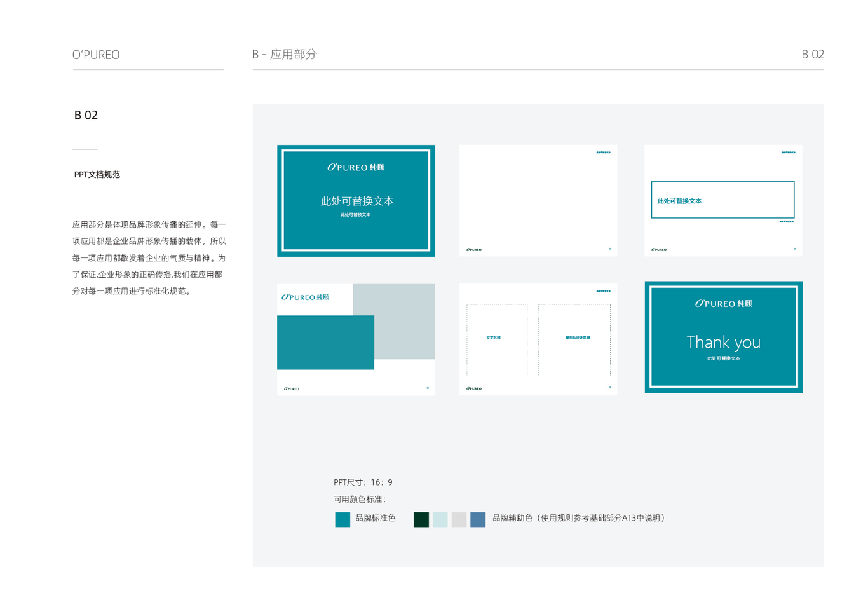Click the small subtitle under Thank you
The width and height of the screenshot is (868, 614).
coord(724,358)
